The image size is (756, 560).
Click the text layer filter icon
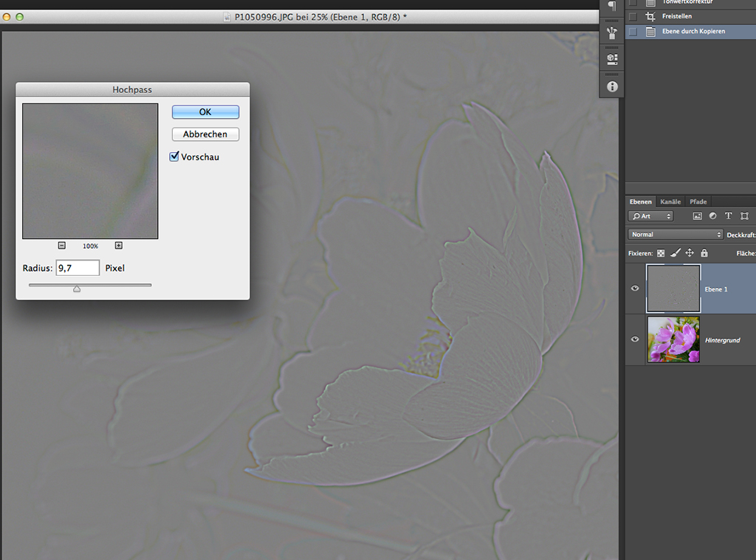[728, 216]
